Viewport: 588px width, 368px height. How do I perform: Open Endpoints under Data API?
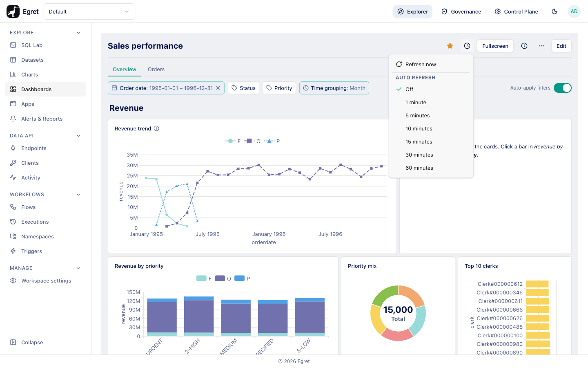(x=45, y=148)
